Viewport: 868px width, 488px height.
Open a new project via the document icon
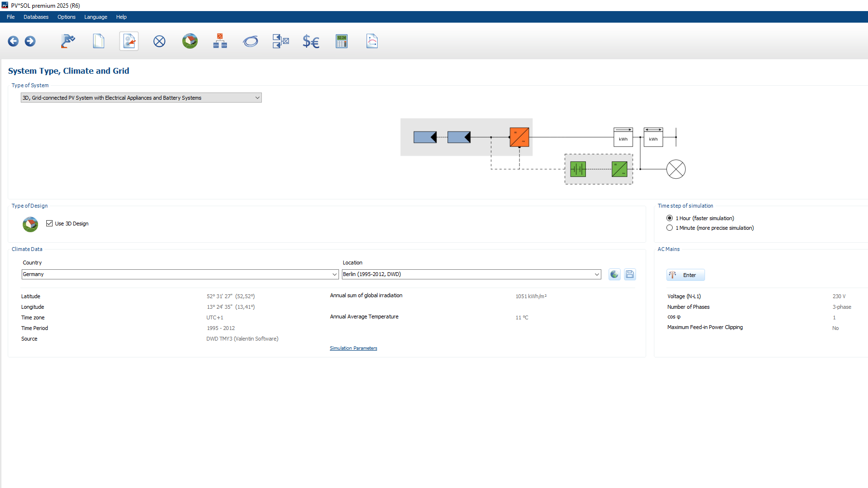98,41
